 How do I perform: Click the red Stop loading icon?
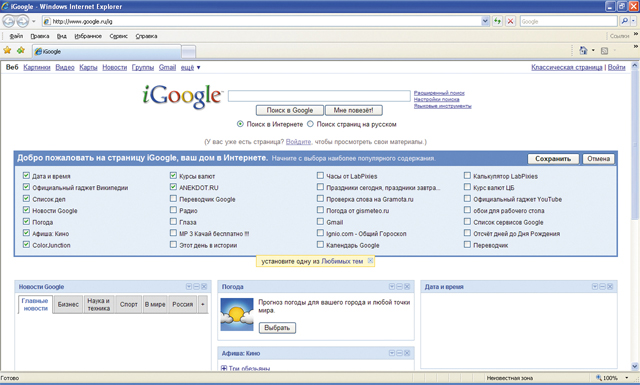510,21
